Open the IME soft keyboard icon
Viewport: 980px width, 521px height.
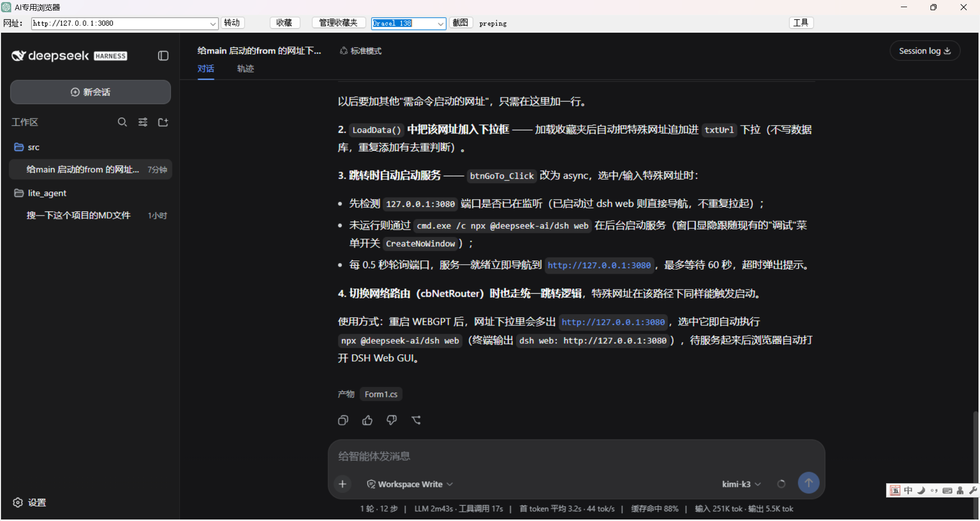click(947, 491)
